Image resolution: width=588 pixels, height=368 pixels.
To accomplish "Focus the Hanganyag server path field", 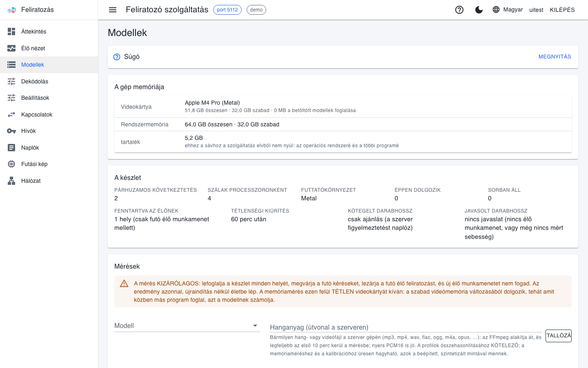I will (x=406, y=327).
